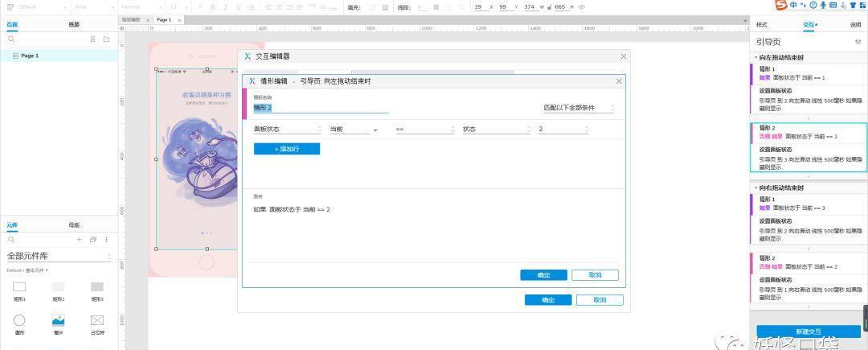The width and height of the screenshot is (868, 350).
Task: Select Page 1 in pages tree
Action: (x=59, y=56)
